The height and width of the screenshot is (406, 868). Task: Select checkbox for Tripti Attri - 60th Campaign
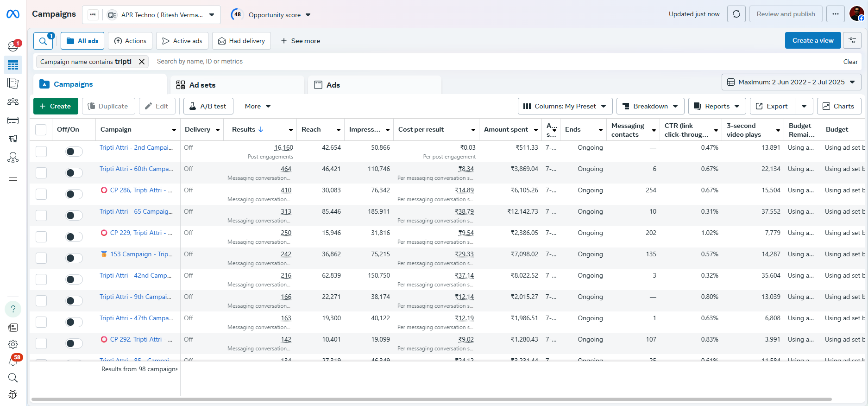click(41, 173)
